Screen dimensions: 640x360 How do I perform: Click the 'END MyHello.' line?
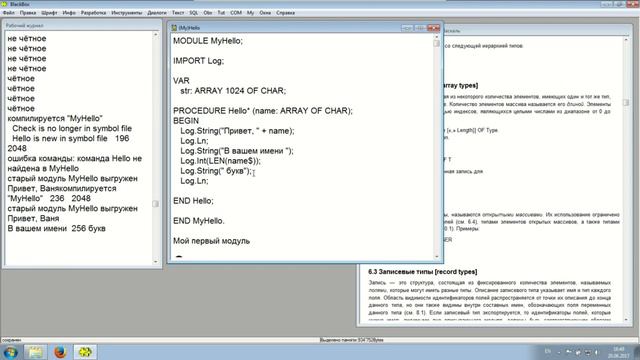(199, 221)
